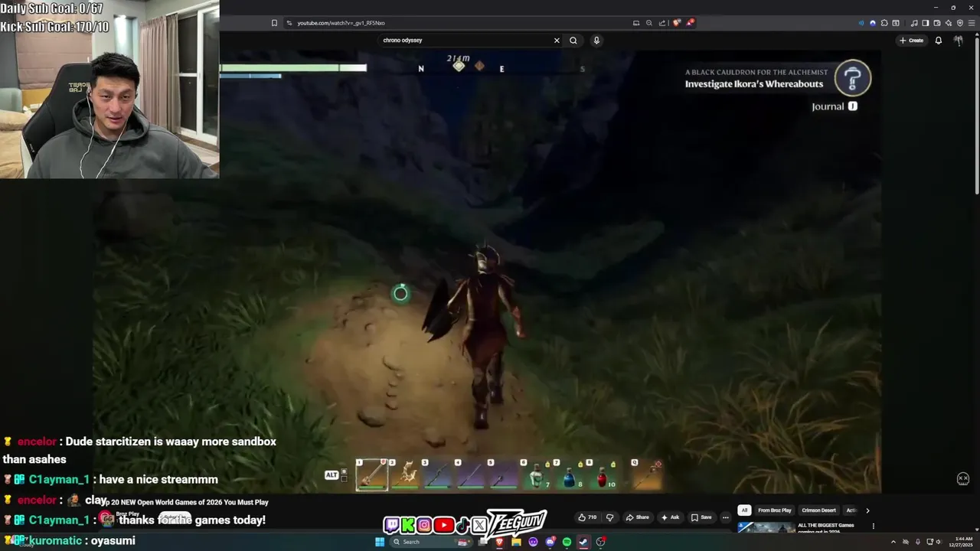Like the video with thumbs up 710

(587, 517)
